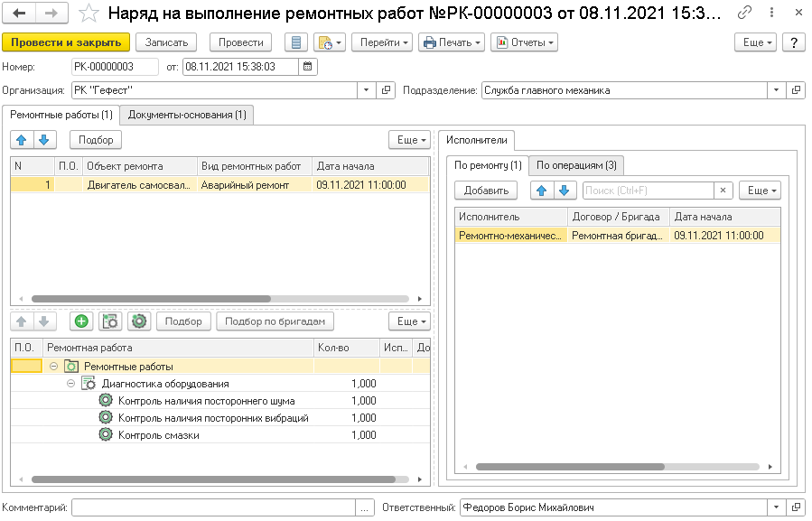Image resolution: width=812 pixels, height=521 pixels.
Task: Open the Отчеты dropdown menu
Action: pyautogui.click(x=524, y=42)
